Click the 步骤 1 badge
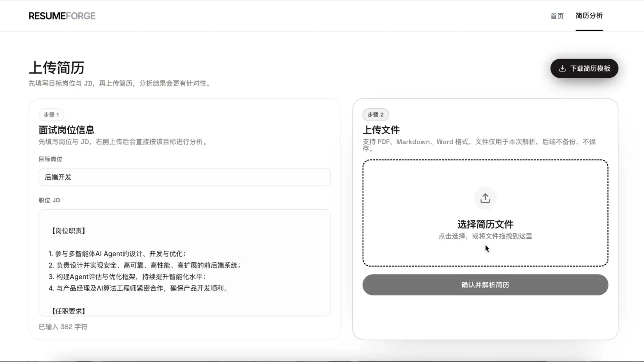The width and height of the screenshot is (644, 362). (51, 115)
